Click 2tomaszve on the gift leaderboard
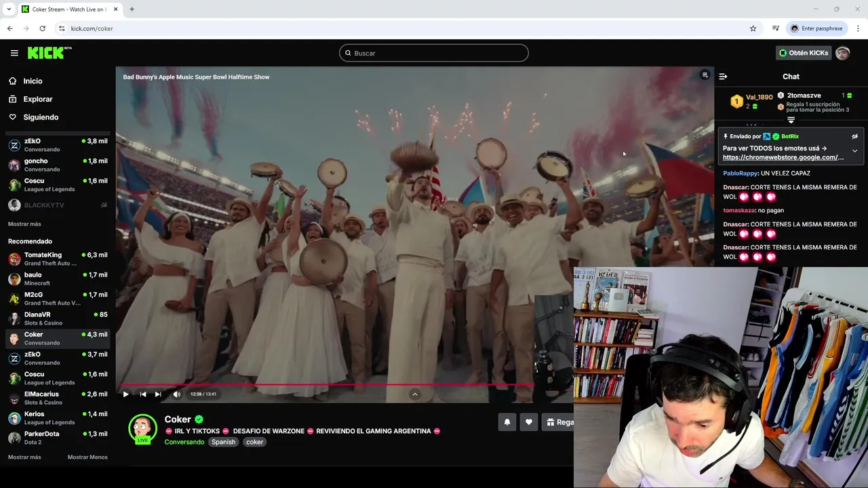 coord(804,96)
